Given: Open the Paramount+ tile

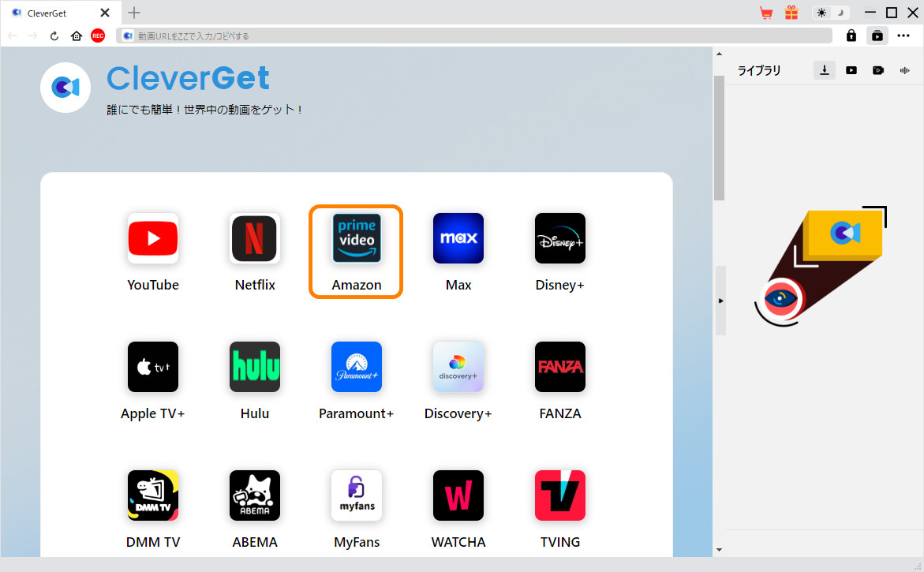Looking at the screenshot, I should tap(357, 367).
